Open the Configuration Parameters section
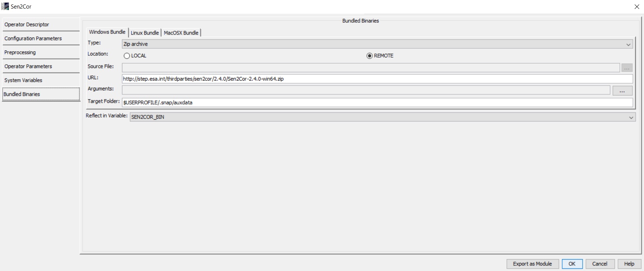Image resolution: width=644 pixels, height=271 pixels. point(41,39)
